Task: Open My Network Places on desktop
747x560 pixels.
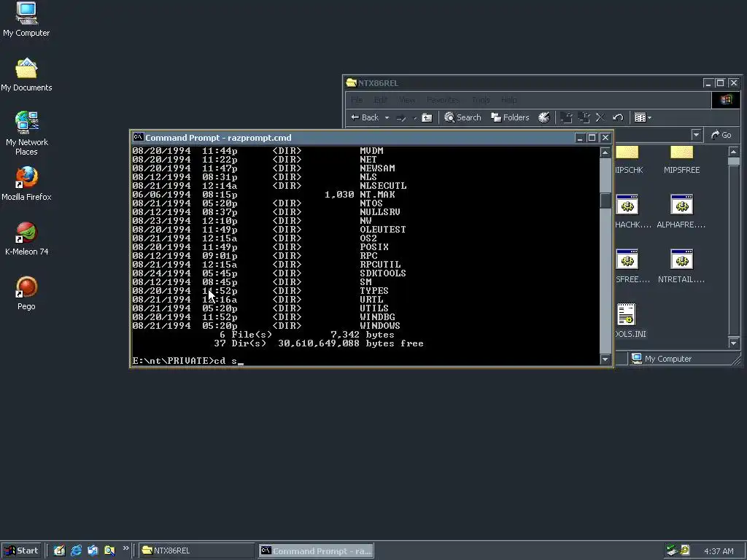Action: point(26,133)
